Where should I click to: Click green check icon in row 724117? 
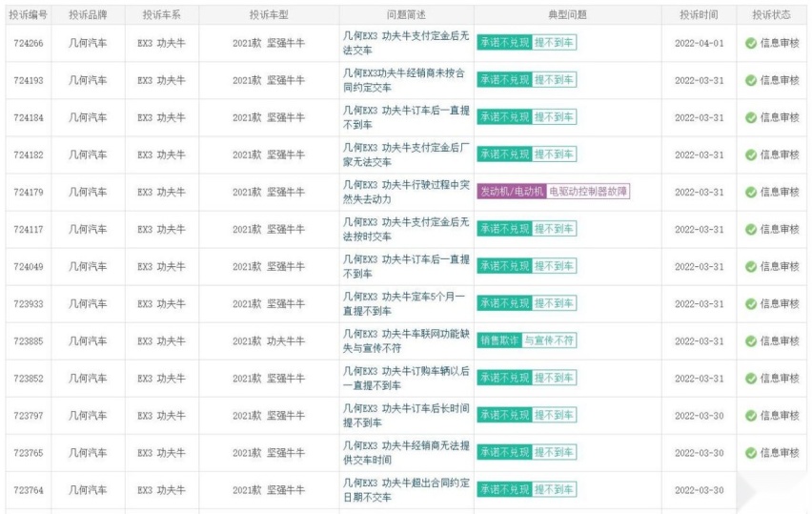pos(751,230)
